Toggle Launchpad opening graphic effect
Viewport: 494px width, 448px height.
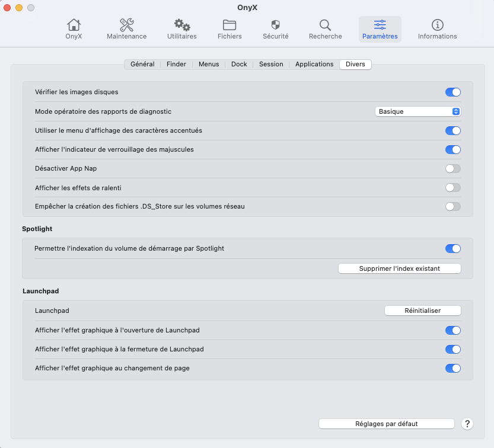click(453, 330)
